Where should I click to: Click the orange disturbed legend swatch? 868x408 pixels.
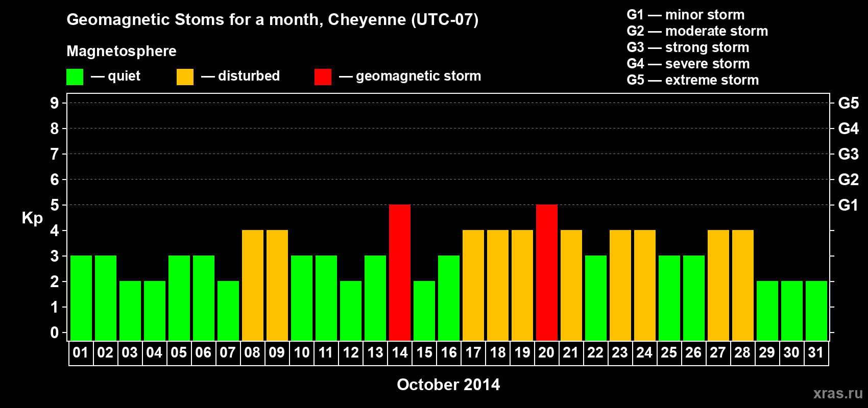pyautogui.click(x=185, y=77)
